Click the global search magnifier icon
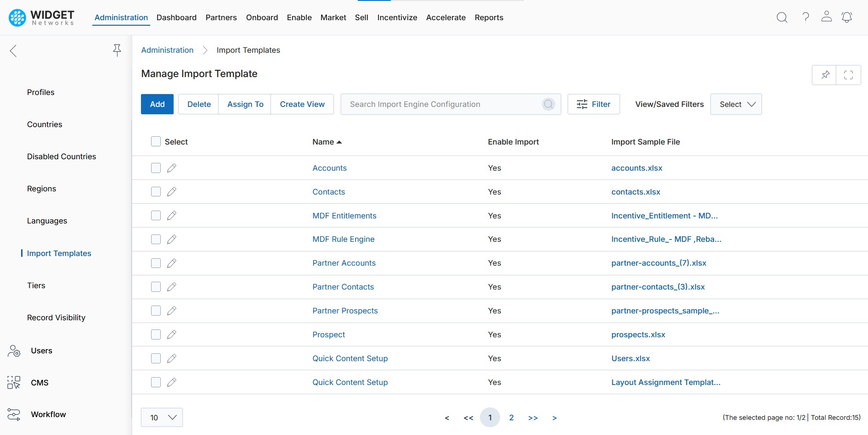The height and width of the screenshot is (435, 868). (x=782, y=17)
